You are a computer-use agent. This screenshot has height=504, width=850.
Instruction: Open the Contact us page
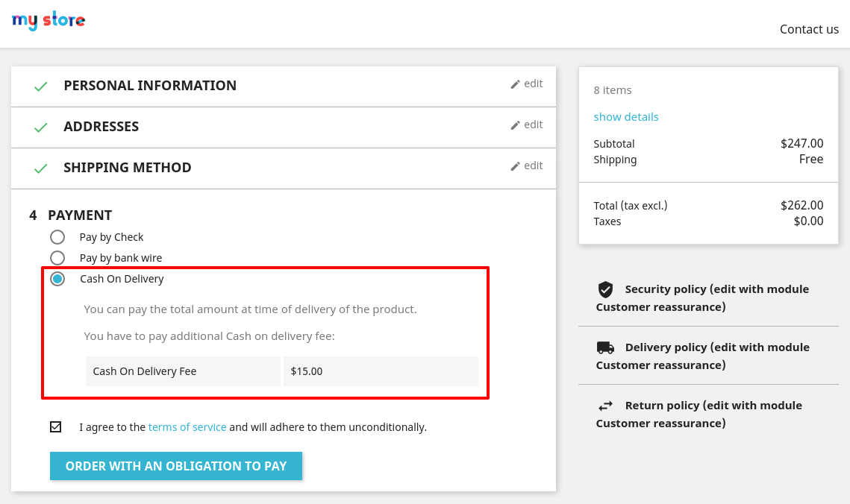click(x=809, y=29)
